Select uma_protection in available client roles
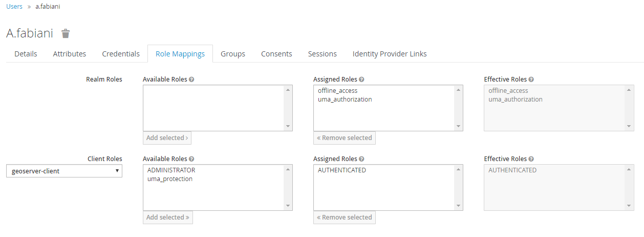 point(169,179)
